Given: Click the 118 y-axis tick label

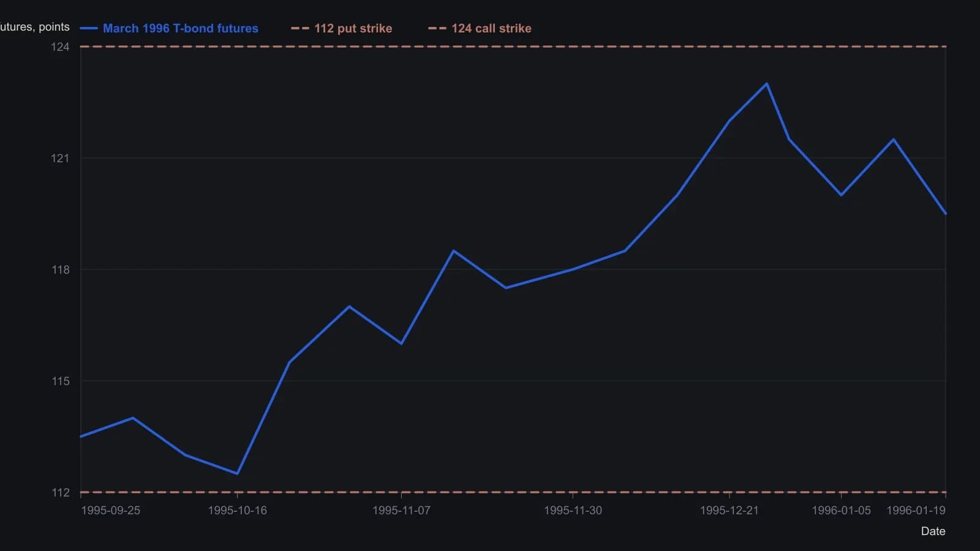Looking at the screenshot, I should (x=60, y=270).
